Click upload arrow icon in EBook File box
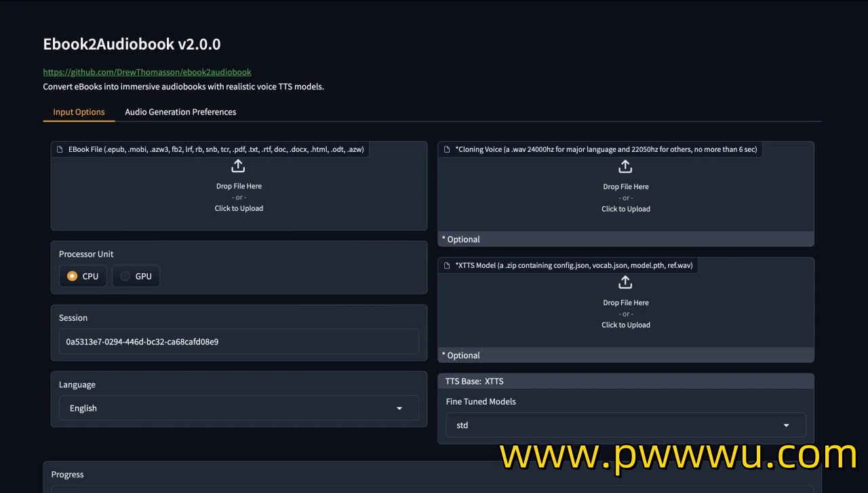The height and width of the screenshot is (493, 868). 238,165
